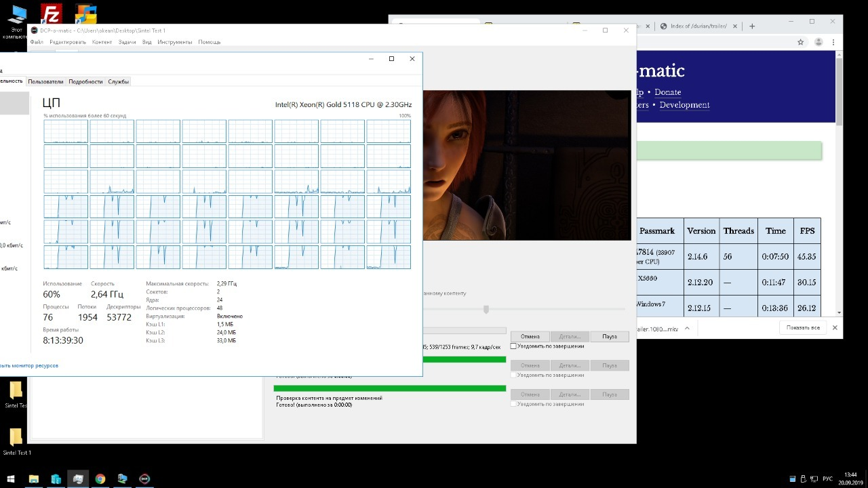This screenshot has width=868, height=488.
Task: Click the CPU usage value 60%
Action: pos(52,295)
